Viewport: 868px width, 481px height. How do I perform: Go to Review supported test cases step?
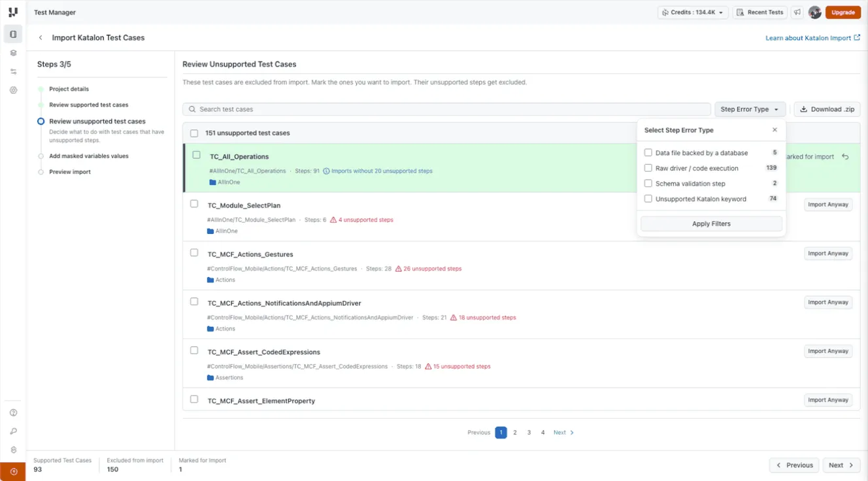pyautogui.click(x=88, y=105)
